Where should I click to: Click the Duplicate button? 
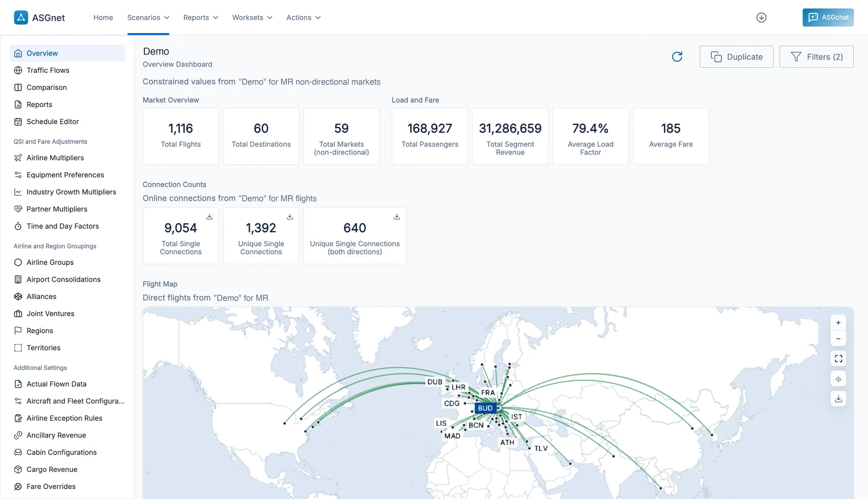tap(736, 56)
